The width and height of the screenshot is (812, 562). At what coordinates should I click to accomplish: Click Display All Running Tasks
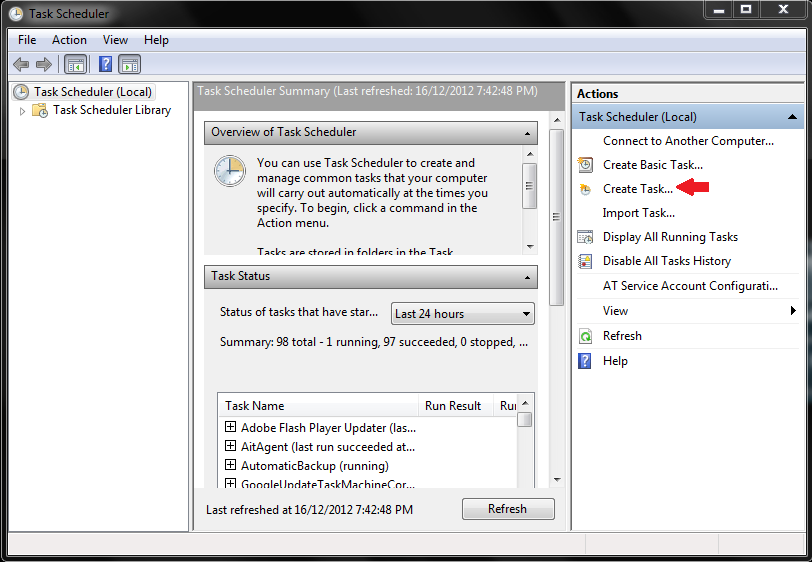click(x=670, y=237)
